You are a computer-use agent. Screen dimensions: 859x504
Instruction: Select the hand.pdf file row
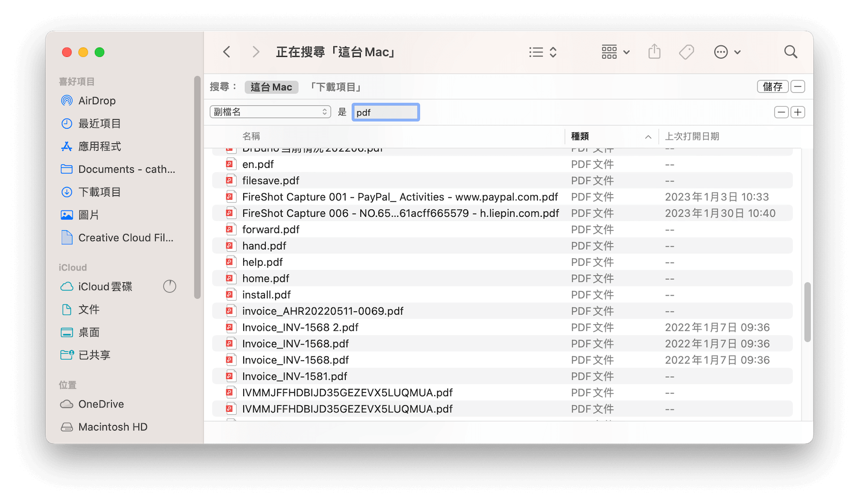(502, 246)
